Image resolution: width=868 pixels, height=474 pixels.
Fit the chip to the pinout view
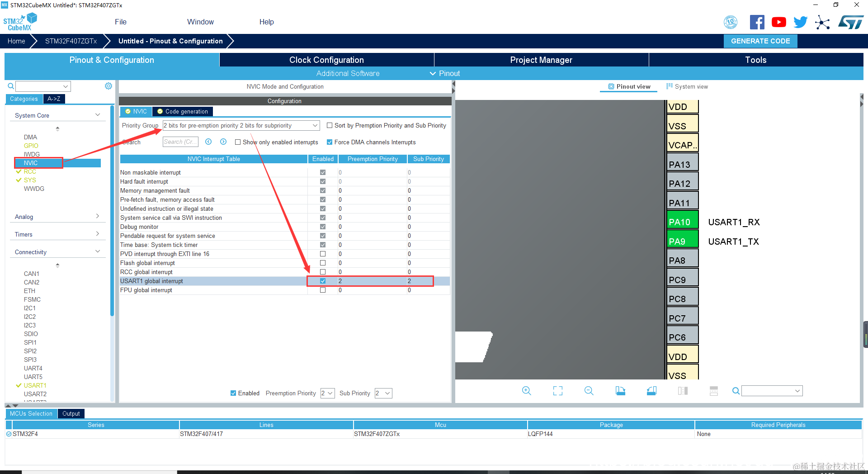point(558,391)
